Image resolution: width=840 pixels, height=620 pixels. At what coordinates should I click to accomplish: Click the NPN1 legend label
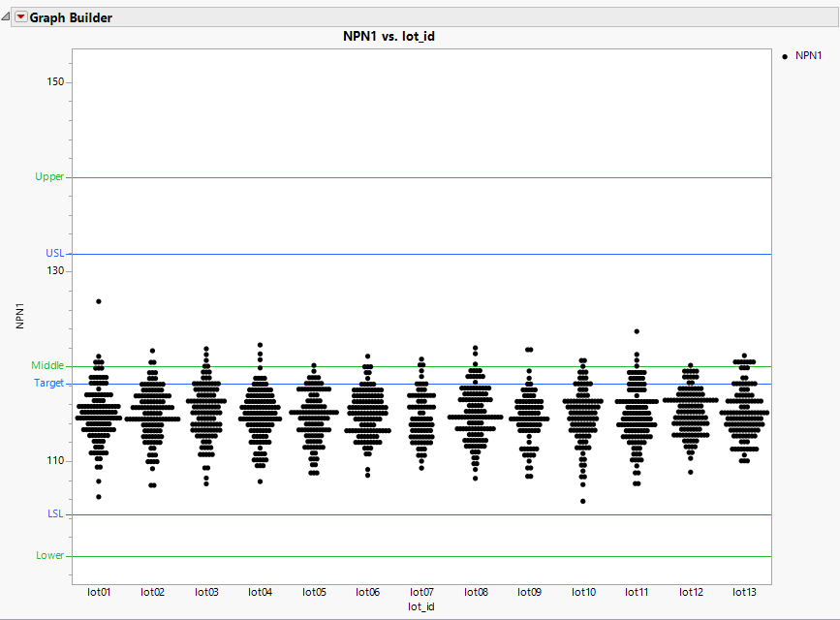pos(808,56)
